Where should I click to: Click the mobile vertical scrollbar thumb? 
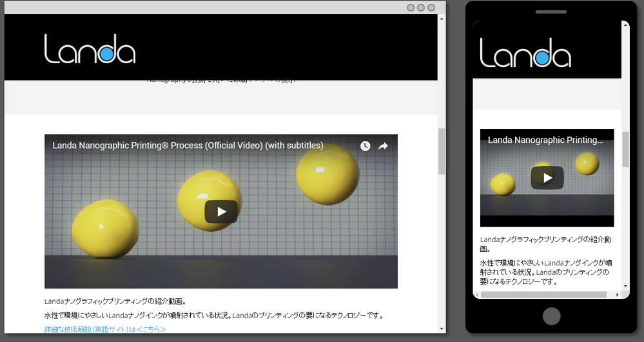tap(625, 149)
